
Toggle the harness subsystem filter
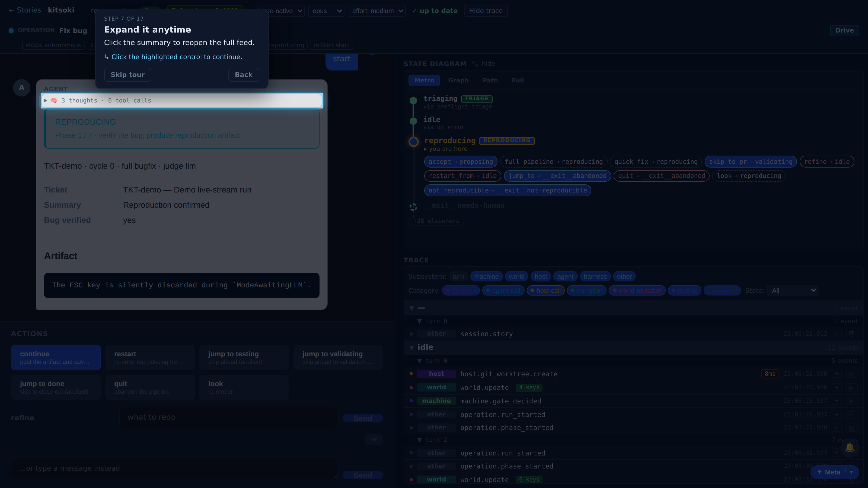point(595,277)
